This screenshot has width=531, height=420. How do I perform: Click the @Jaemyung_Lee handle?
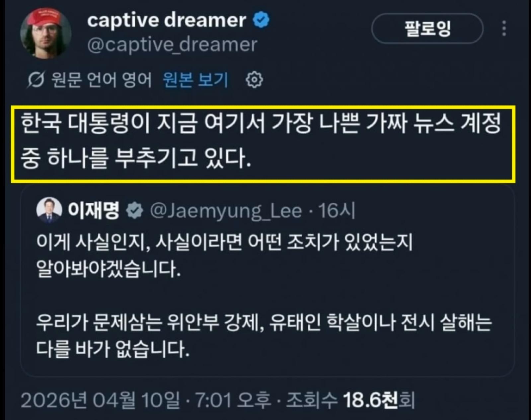point(226,211)
